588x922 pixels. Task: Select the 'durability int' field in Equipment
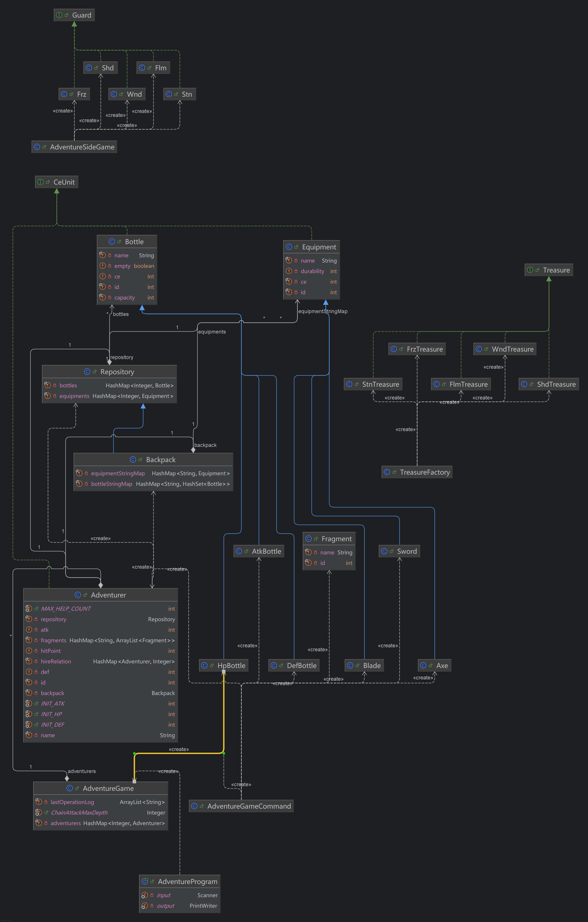(311, 271)
